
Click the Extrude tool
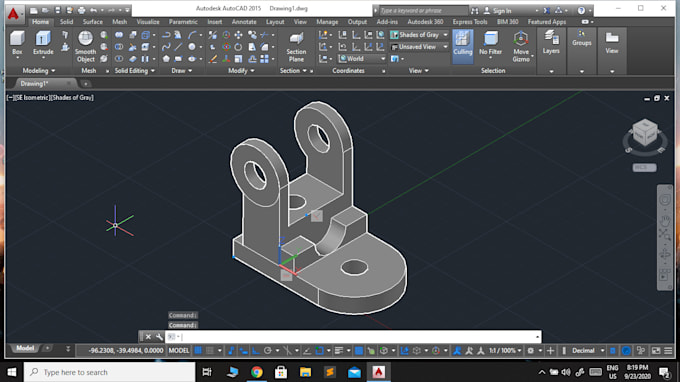click(43, 43)
